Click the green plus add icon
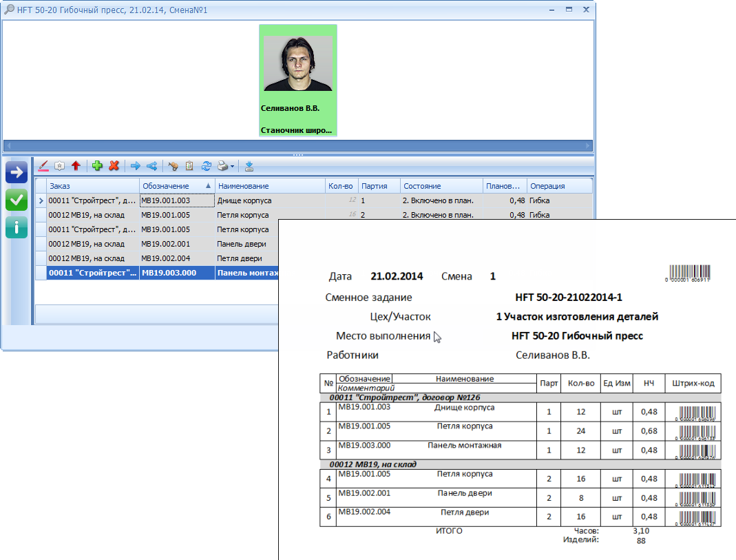The image size is (736, 560). tap(97, 166)
